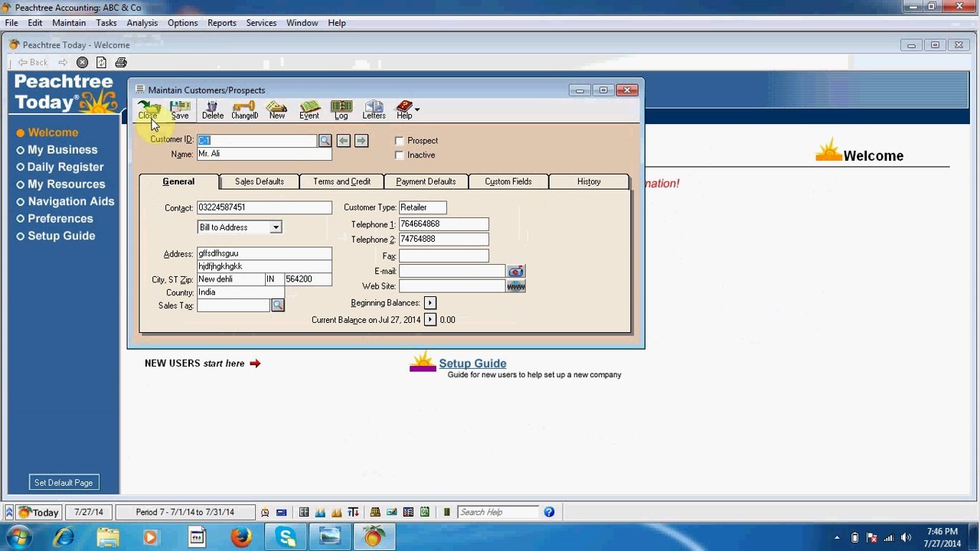Select Setup Guide in the sidebar
This screenshot has height=551, width=980.
click(56, 236)
